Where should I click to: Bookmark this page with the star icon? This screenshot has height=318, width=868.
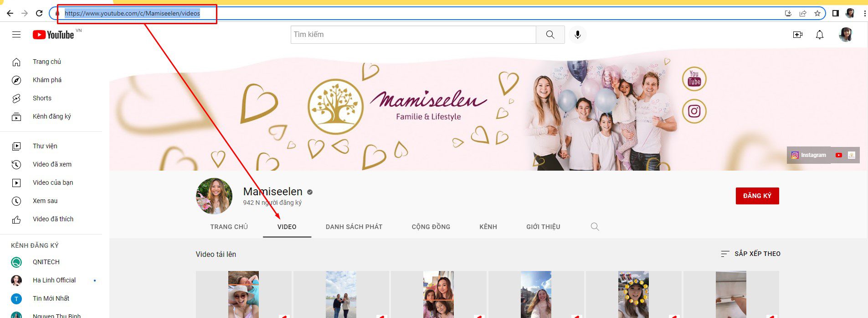[817, 13]
